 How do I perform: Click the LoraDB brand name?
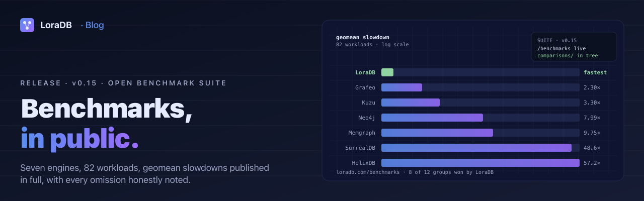[x=57, y=25]
